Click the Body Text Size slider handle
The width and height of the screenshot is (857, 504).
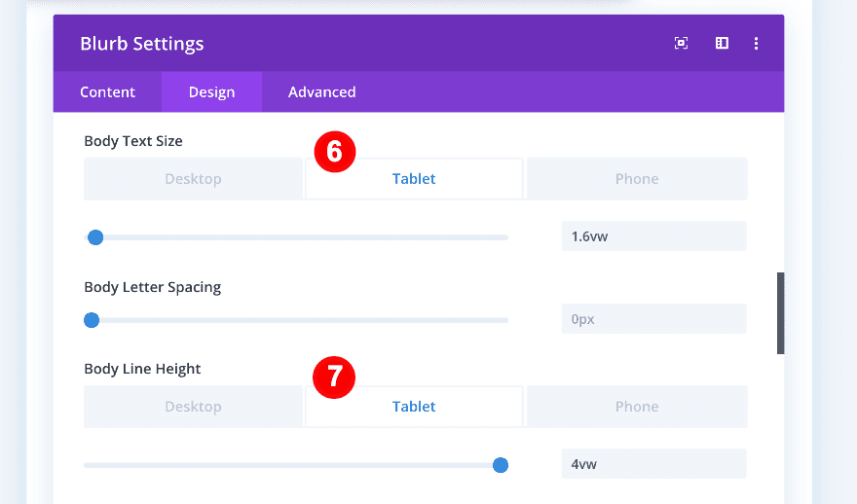pos(95,237)
